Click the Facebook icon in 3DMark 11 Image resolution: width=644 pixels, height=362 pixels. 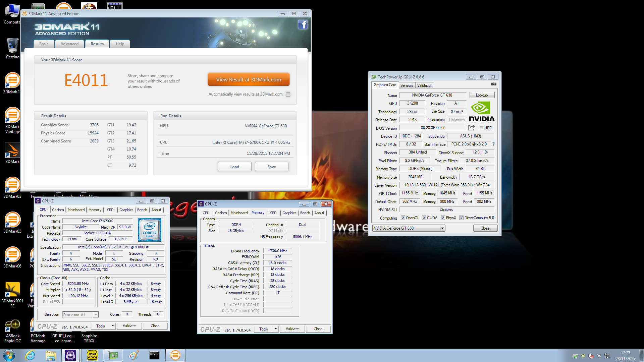[303, 24]
